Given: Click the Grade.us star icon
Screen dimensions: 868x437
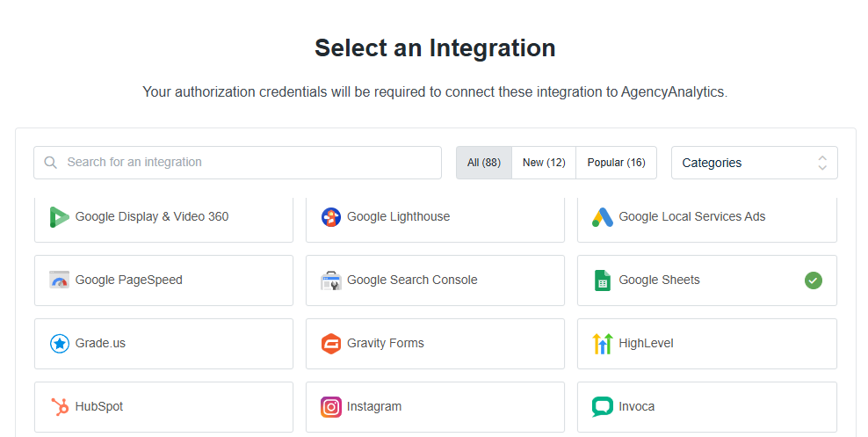Looking at the screenshot, I should tap(59, 344).
